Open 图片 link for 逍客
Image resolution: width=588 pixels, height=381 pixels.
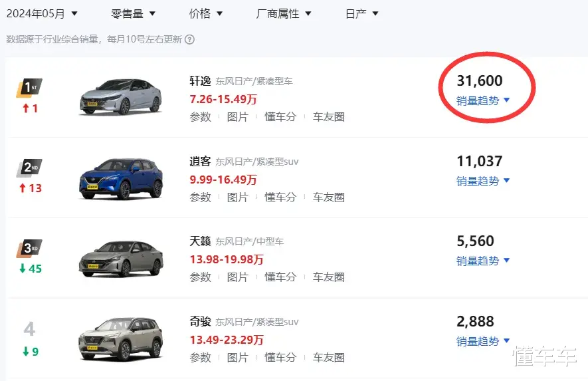(x=237, y=197)
